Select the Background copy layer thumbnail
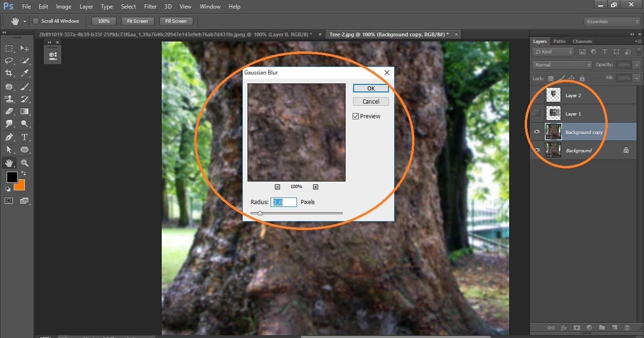The image size is (644, 338). (553, 131)
